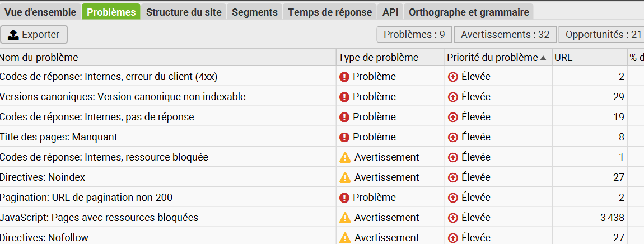The height and width of the screenshot is (244, 644).
Task: Click high priority arrow icon in Title Manquant row
Action: pyautogui.click(x=453, y=137)
